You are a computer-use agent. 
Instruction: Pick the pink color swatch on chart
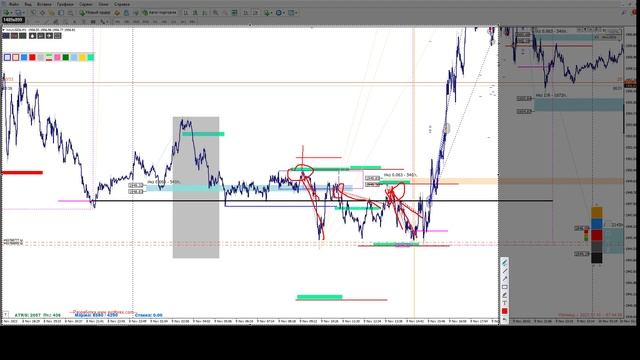(x=58, y=57)
